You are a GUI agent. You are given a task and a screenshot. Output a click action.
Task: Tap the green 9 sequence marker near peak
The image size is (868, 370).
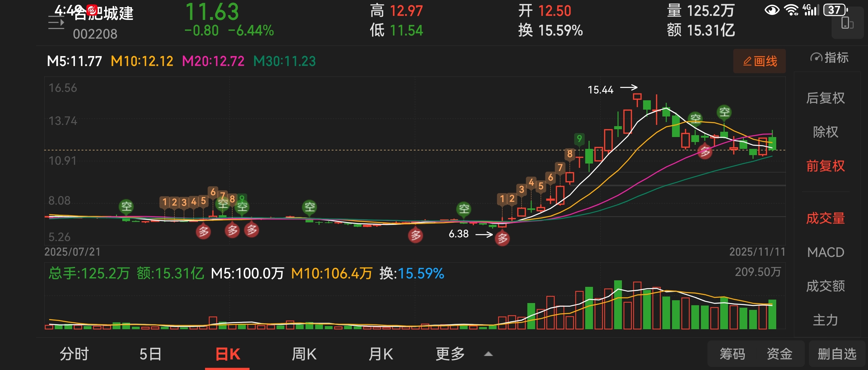(x=579, y=139)
